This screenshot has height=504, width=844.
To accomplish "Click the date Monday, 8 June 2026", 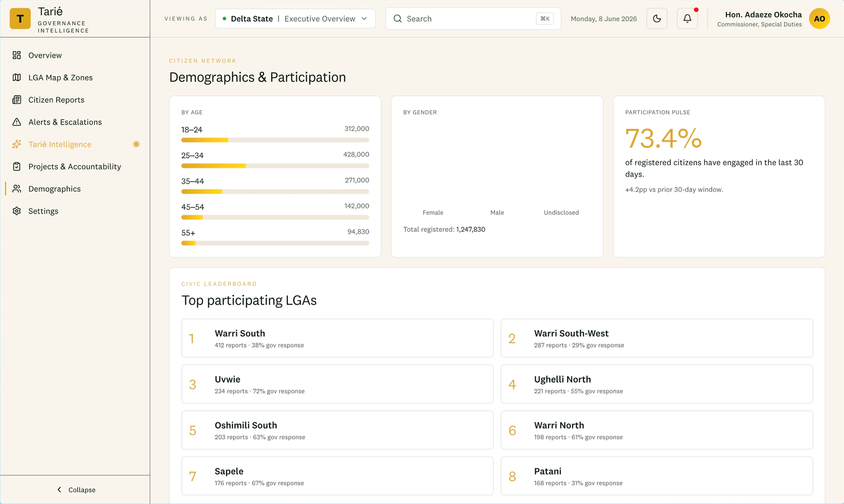I will click(603, 19).
